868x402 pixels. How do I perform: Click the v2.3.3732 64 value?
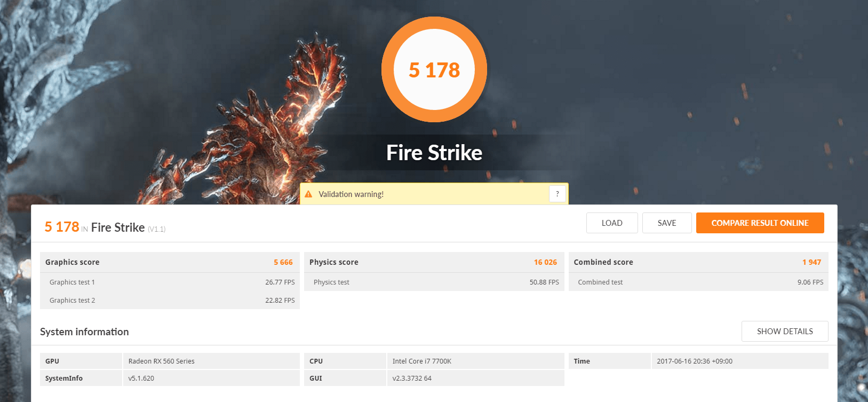tap(412, 379)
